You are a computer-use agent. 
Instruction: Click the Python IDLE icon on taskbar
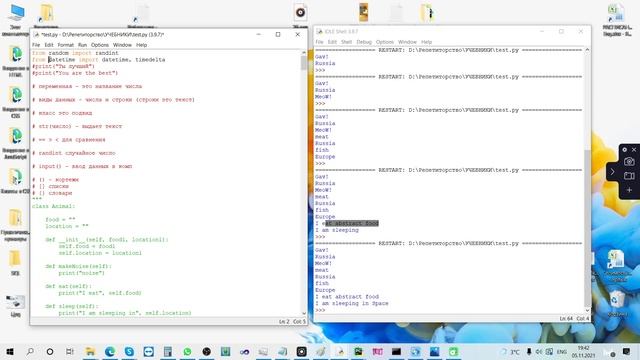pos(340,351)
